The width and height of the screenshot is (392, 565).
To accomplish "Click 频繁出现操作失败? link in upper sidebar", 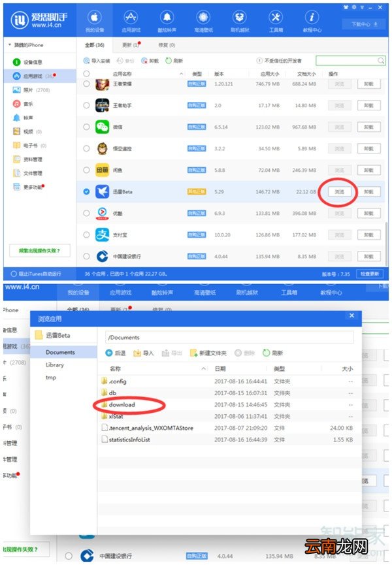I will click(40, 250).
